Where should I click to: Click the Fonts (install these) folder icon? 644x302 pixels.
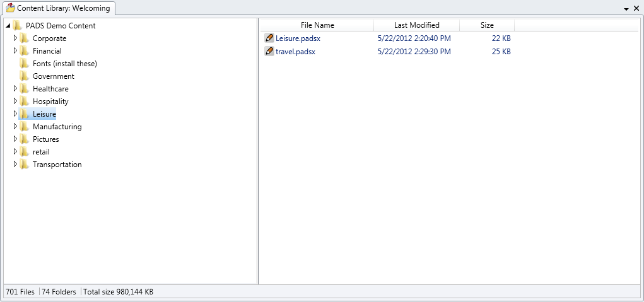point(24,64)
